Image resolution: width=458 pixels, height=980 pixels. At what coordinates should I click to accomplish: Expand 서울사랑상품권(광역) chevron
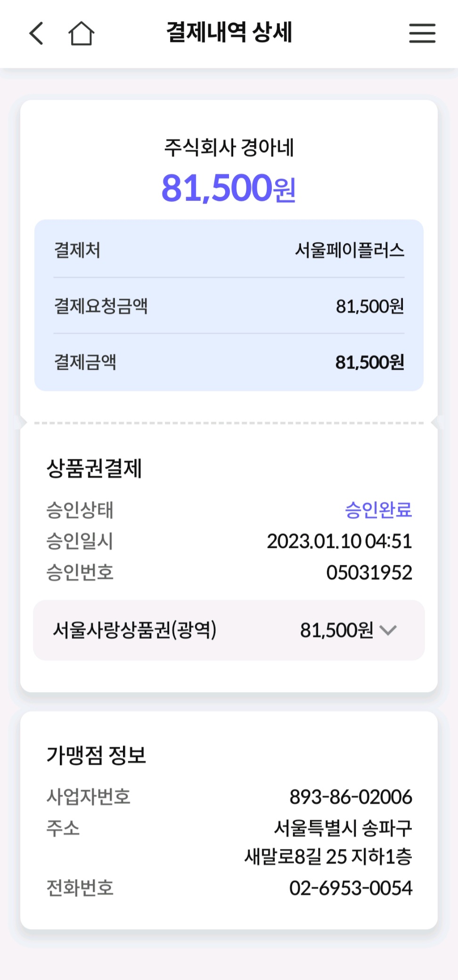pos(388,630)
